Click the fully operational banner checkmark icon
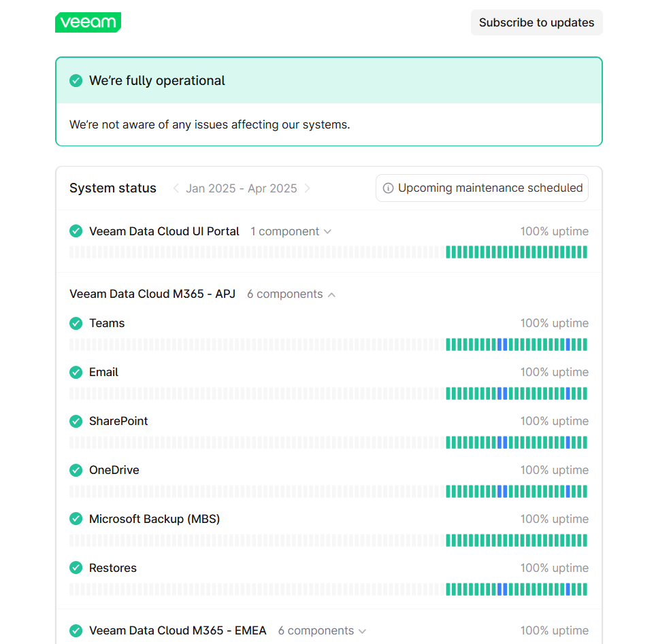The width and height of the screenshot is (656, 644). pyautogui.click(x=76, y=81)
